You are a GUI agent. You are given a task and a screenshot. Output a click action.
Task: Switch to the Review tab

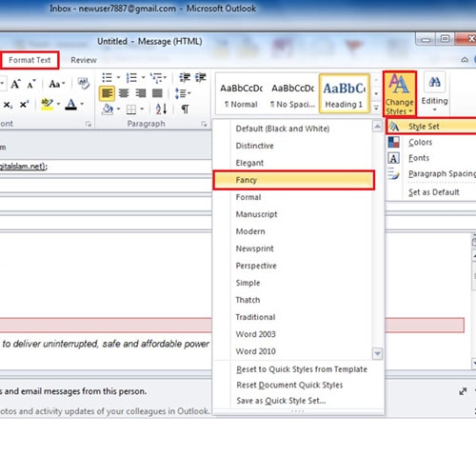point(84,60)
